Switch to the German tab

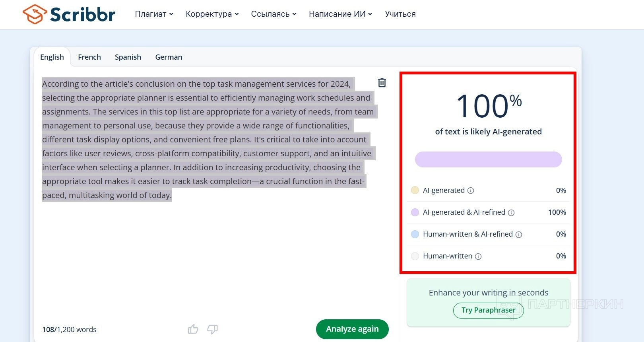(x=169, y=57)
